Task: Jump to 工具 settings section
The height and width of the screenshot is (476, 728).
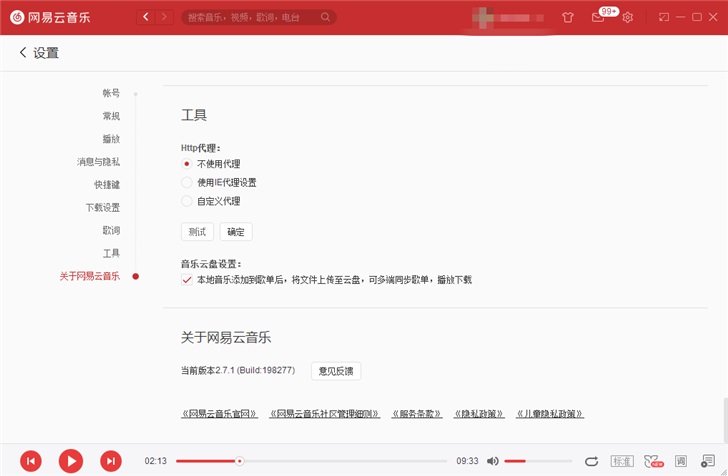Action: (x=111, y=253)
